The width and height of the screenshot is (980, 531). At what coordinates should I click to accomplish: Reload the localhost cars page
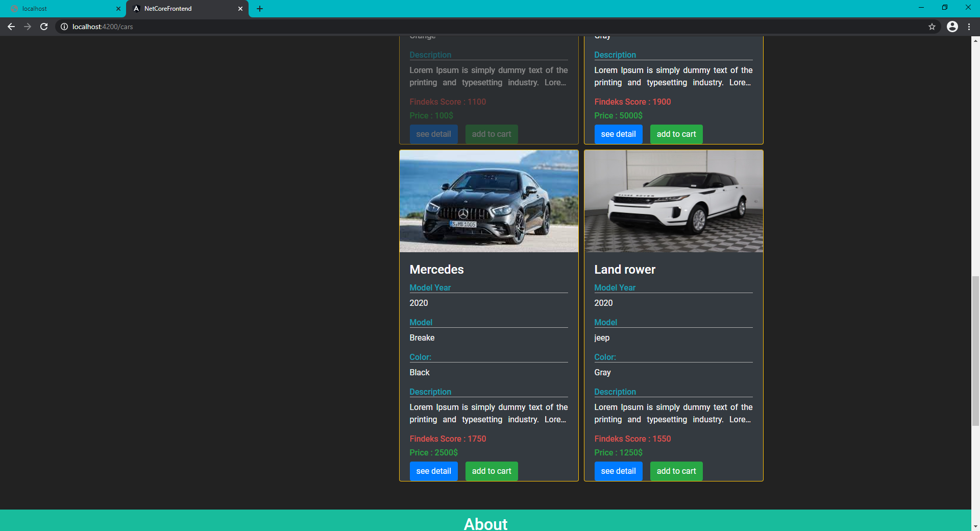(x=44, y=27)
